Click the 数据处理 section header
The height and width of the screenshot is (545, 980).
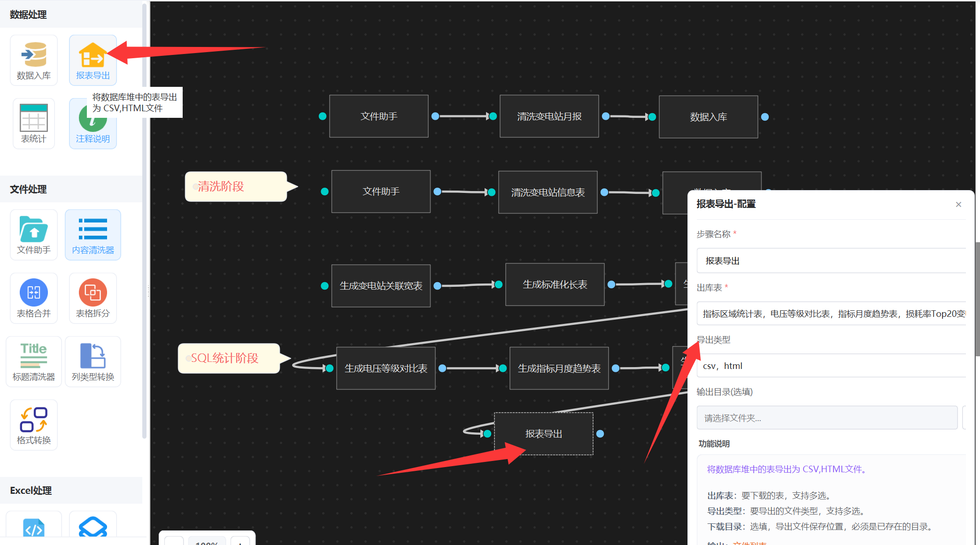pos(71,15)
